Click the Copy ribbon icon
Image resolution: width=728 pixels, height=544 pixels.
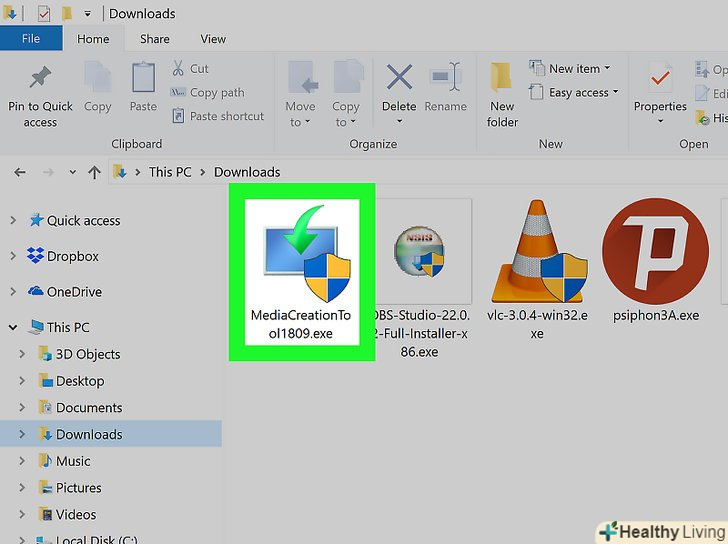tap(98, 77)
